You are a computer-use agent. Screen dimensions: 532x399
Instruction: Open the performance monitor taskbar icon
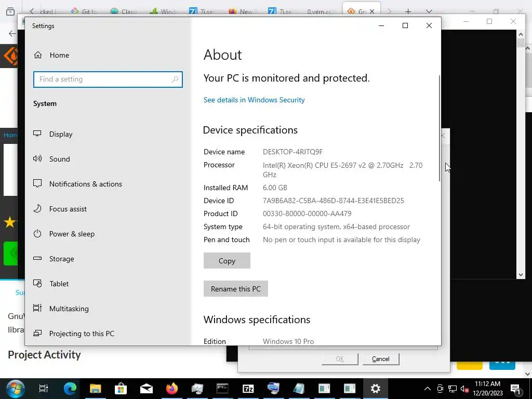(x=197, y=389)
